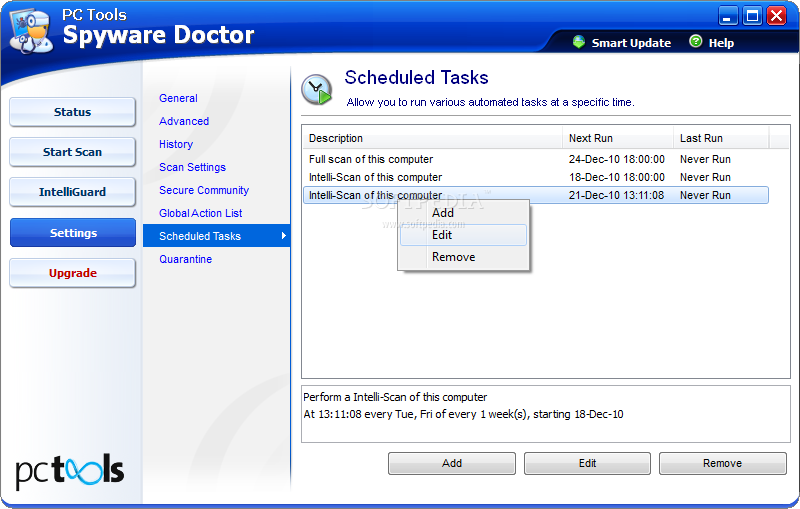The image size is (800, 509).
Task: Choose Edit from the context menu
Action: (x=463, y=235)
